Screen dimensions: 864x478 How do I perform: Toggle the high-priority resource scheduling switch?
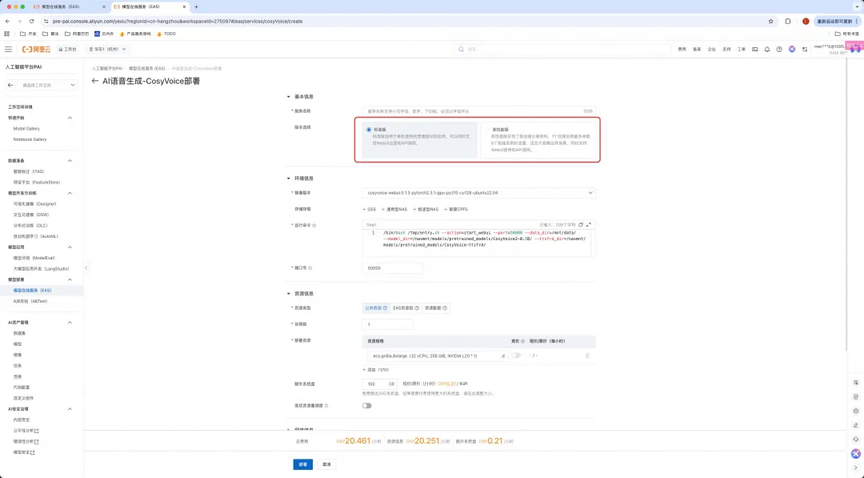click(367, 406)
